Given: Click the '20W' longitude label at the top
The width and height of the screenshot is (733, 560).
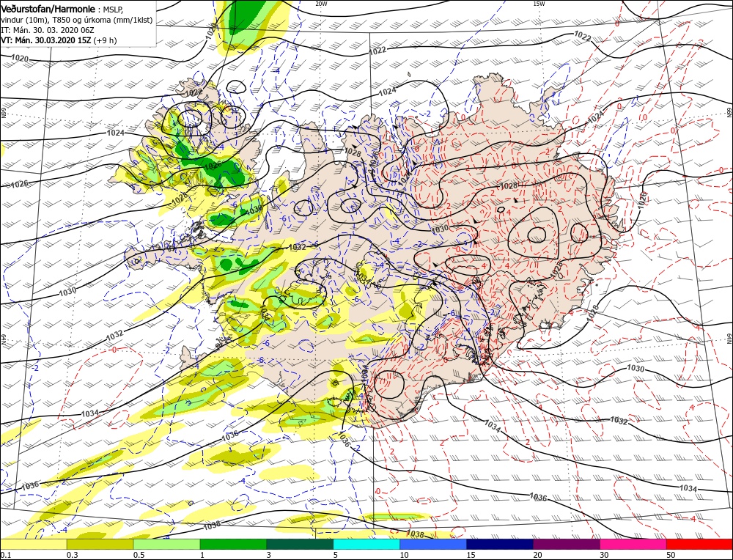Looking at the screenshot, I should pyautogui.click(x=321, y=4).
